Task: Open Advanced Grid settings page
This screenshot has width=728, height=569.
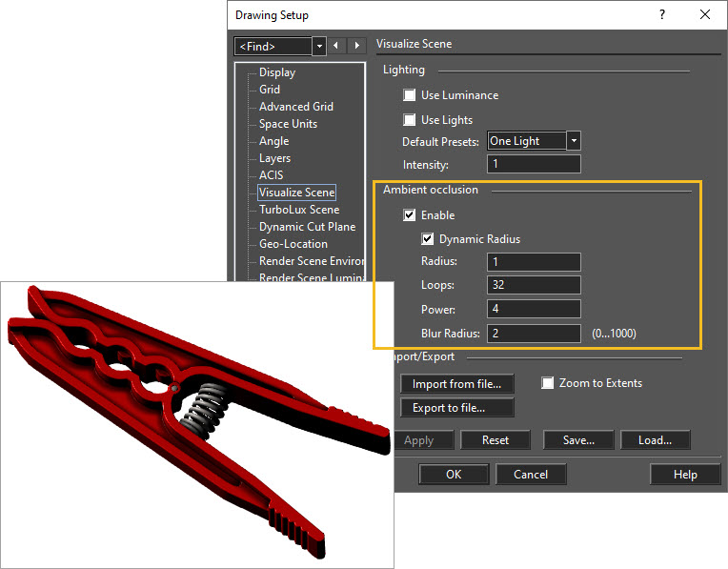Action: click(x=295, y=107)
